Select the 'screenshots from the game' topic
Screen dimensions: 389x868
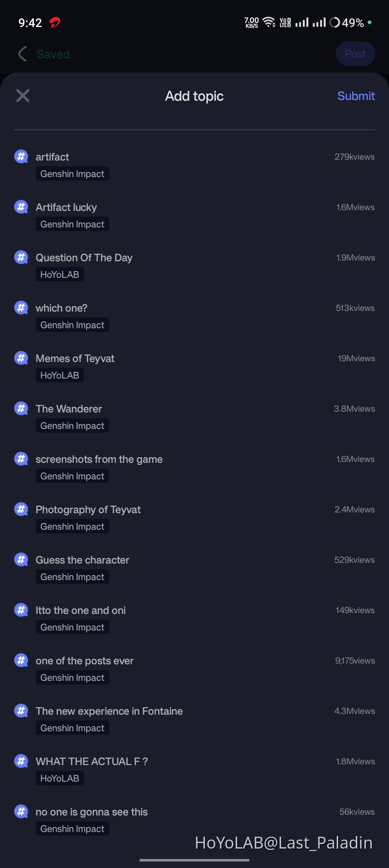[x=99, y=459]
